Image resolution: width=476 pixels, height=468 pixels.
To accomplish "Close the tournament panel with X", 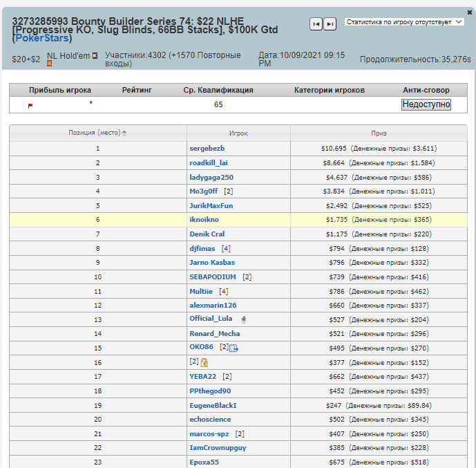I will coord(469,12).
